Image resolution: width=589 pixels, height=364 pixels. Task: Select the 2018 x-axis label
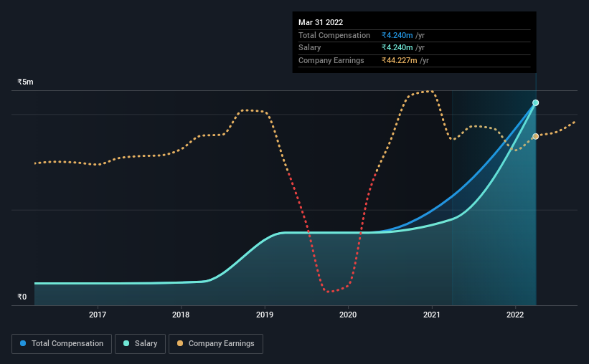(181, 315)
